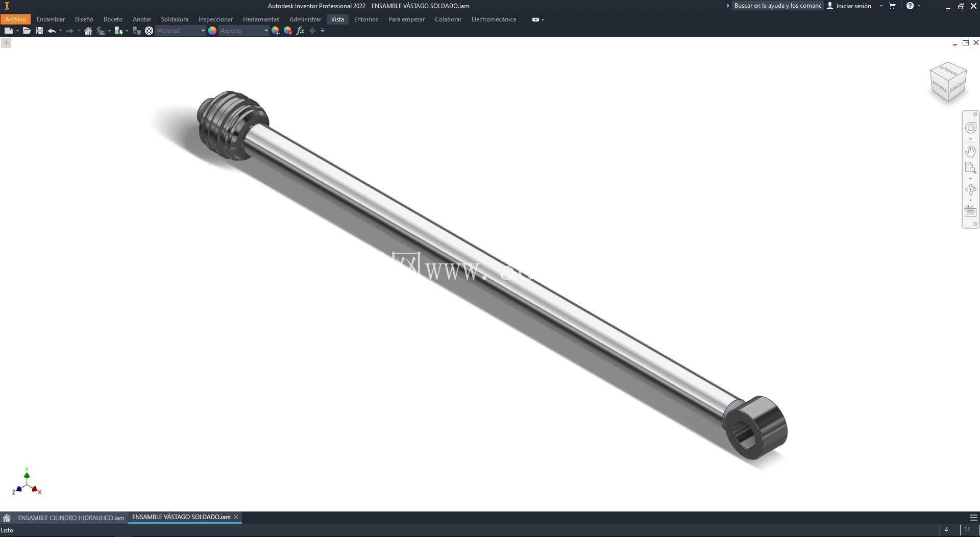Switch to the Anotar ribbon tab
The height and width of the screenshot is (537, 980).
click(x=142, y=19)
